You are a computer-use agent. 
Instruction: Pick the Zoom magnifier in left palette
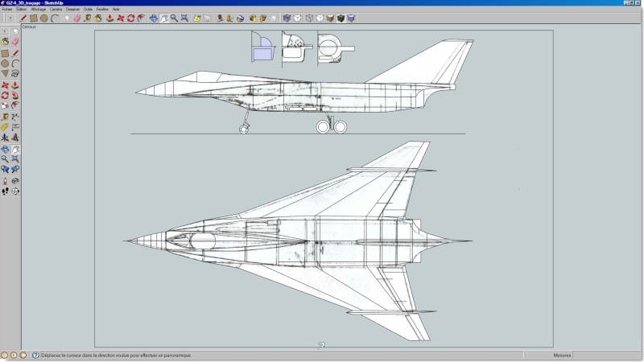[5, 159]
